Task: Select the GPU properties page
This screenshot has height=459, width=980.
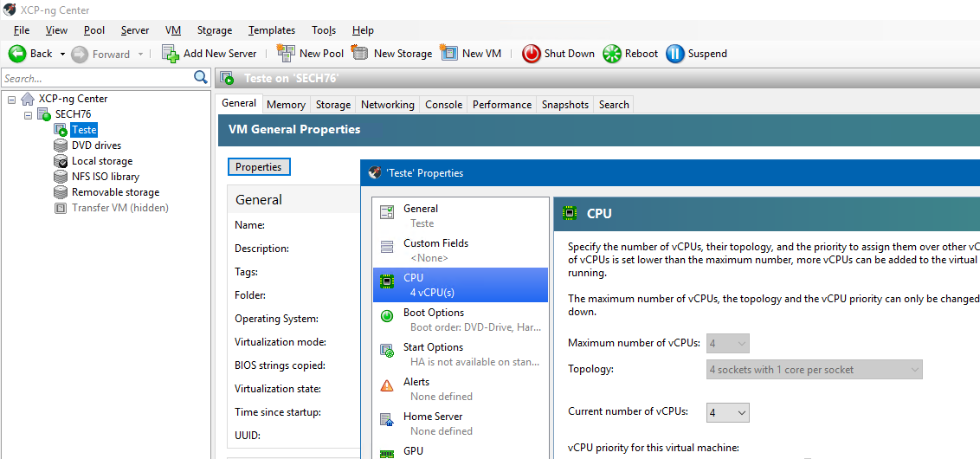Action: point(460,451)
